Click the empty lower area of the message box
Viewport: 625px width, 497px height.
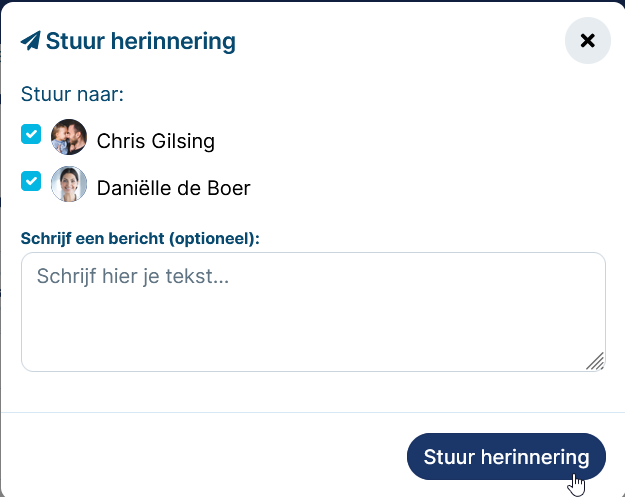tap(303, 335)
